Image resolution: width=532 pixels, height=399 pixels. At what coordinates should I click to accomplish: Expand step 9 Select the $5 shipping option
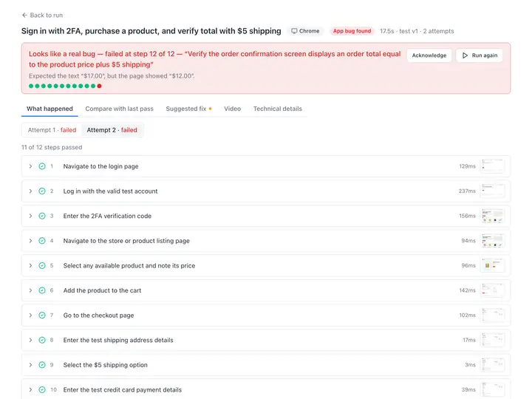tap(30, 365)
